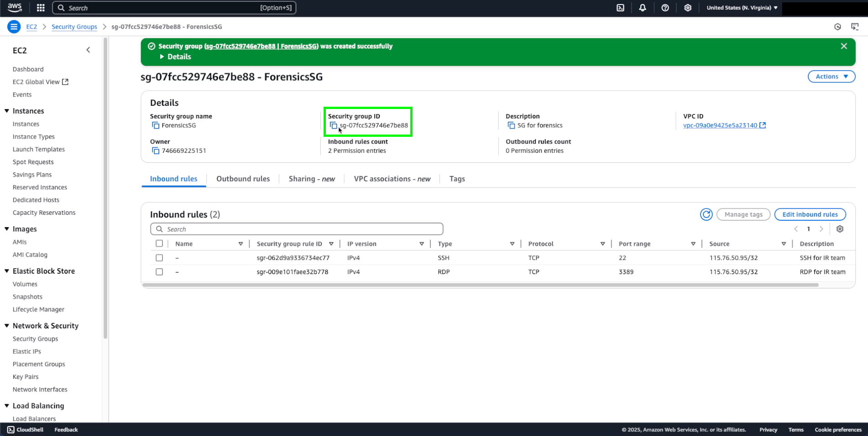
Task: Open Security Groups in sidebar
Action: pyautogui.click(x=35, y=339)
